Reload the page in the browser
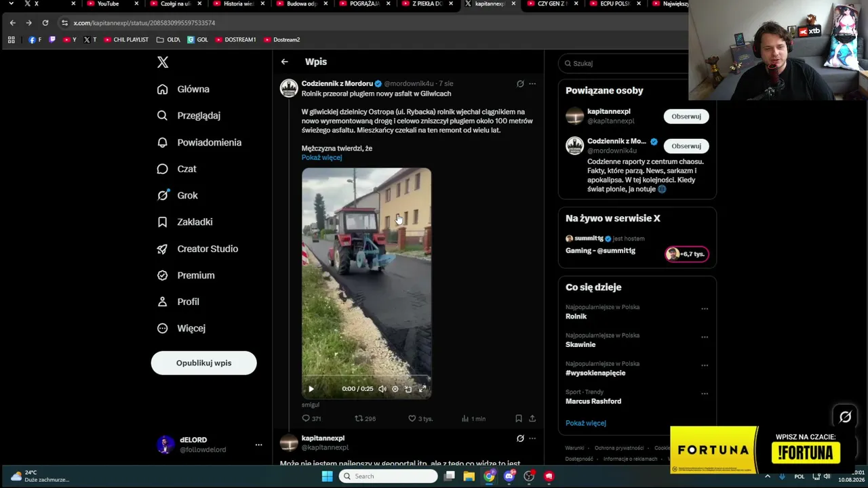868x488 pixels. (x=45, y=23)
